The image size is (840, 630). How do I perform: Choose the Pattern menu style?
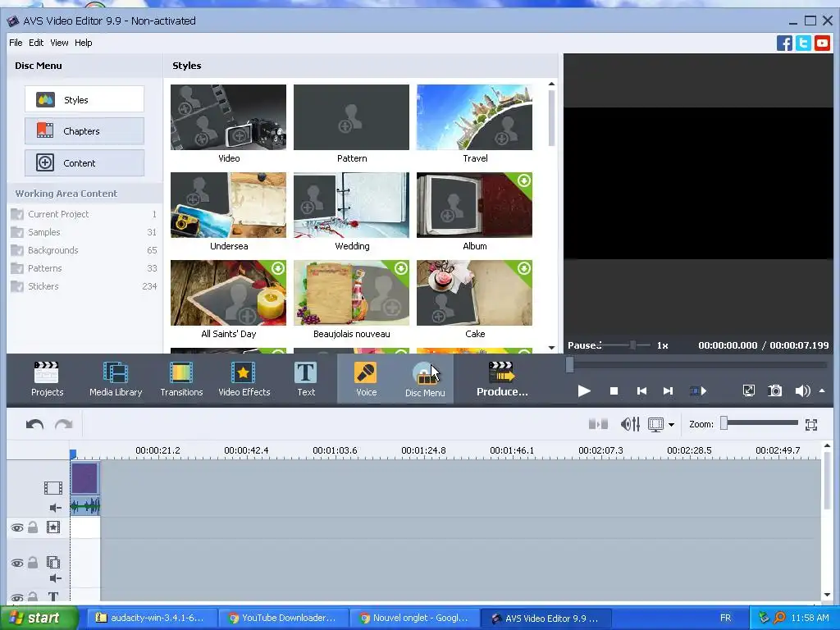click(x=351, y=117)
